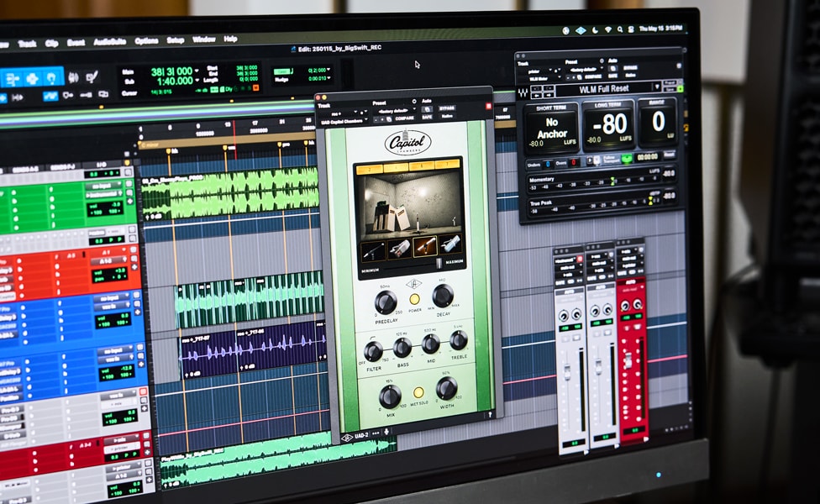Click the mic distance slider handle near MAXIMUM
Viewport: 820px width, 504px height.
tap(439, 263)
